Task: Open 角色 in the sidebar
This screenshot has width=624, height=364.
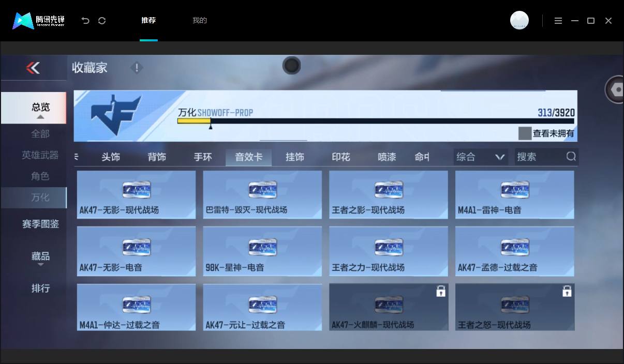Action: pyautogui.click(x=40, y=176)
